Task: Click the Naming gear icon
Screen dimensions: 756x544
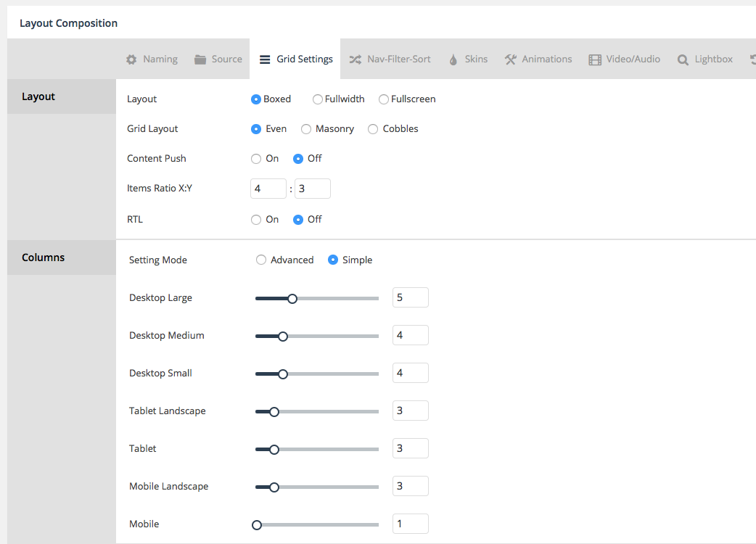Action: pyautogui.click(x=131, y=59)
